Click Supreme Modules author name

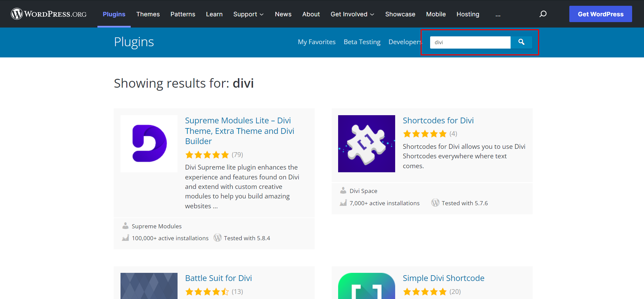tap(157, 226)
